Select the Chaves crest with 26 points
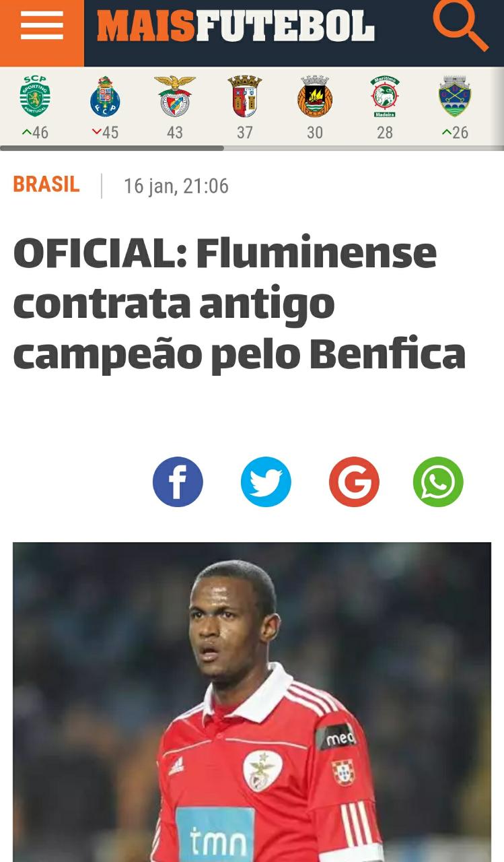504x862 pixels. [455, 96]
